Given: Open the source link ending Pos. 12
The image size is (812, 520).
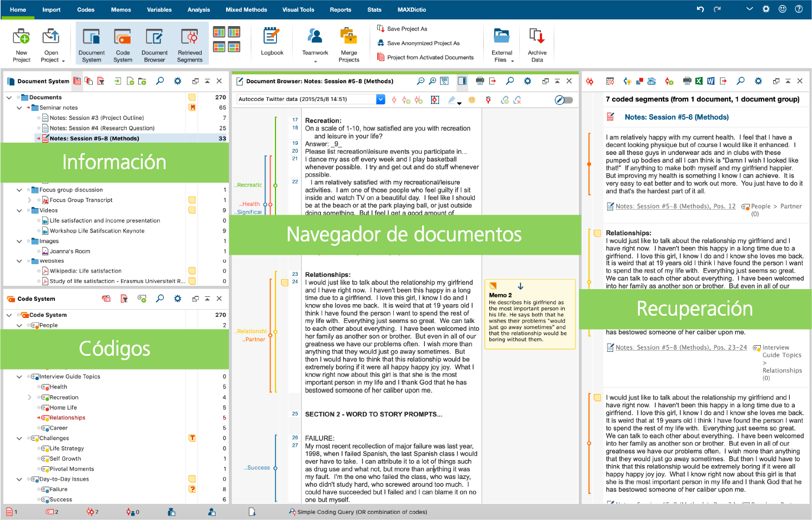Looking at the screenshot, I should (x=675, y=206).
